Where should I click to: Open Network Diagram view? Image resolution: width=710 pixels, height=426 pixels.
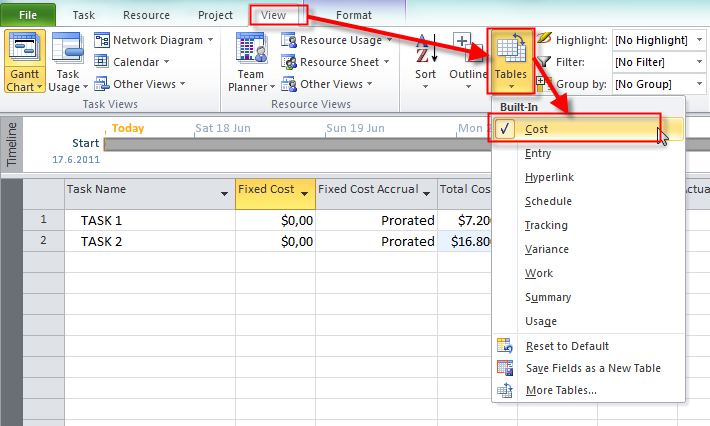(x=154, y=40)
